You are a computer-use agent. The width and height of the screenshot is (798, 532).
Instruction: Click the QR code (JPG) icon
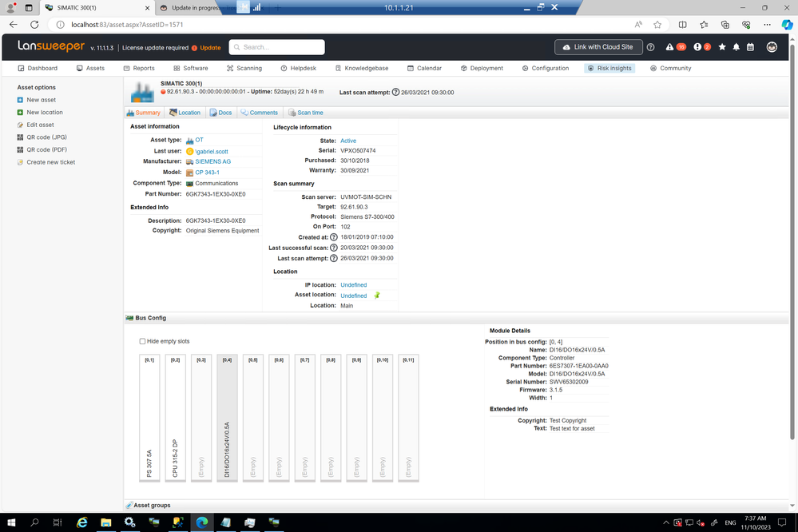20,137
